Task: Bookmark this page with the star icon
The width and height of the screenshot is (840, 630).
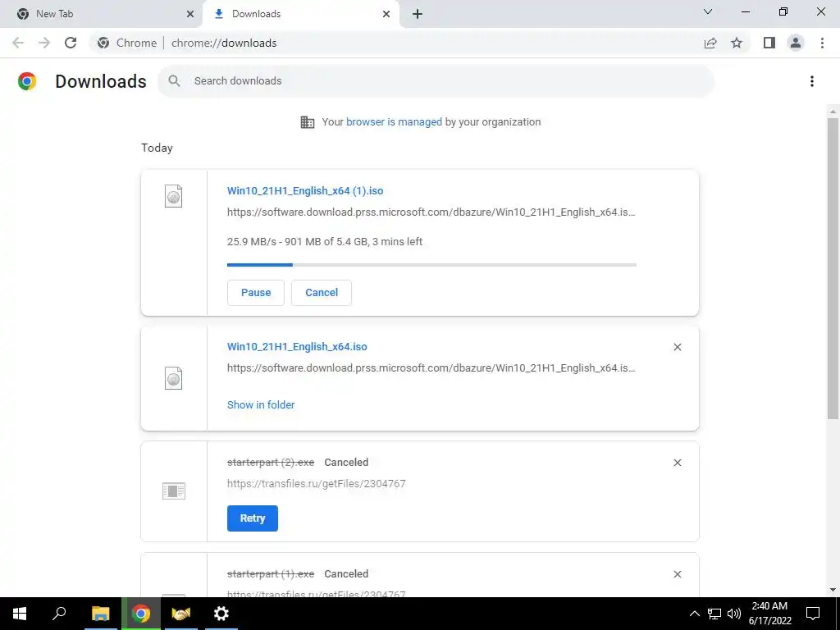Action: tap(737, 43)
